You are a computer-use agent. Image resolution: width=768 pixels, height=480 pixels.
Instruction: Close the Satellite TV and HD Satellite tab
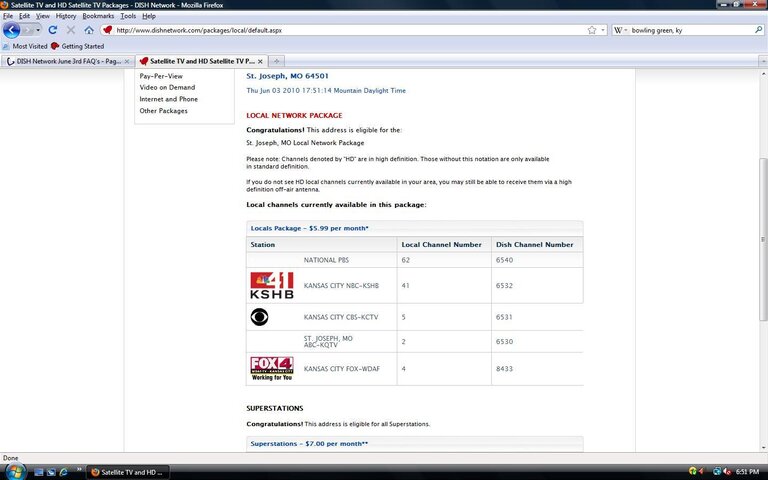pyautogui.click(x=260, y=61)
